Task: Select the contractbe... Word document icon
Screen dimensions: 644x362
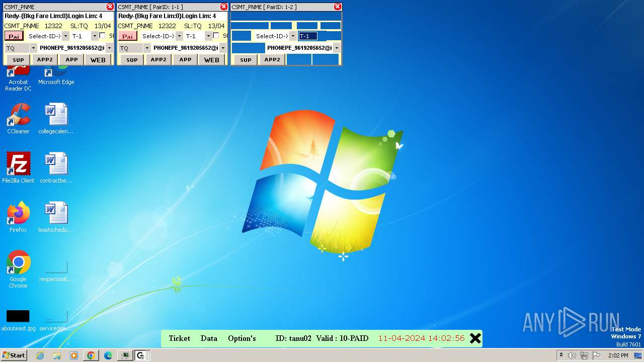Action: click(x=56, y=168)
